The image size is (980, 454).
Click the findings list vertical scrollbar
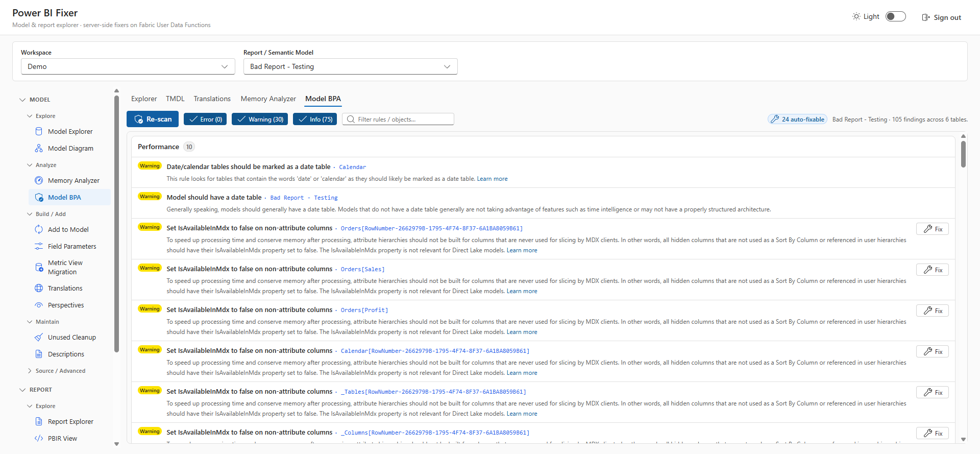coord(963,154)
